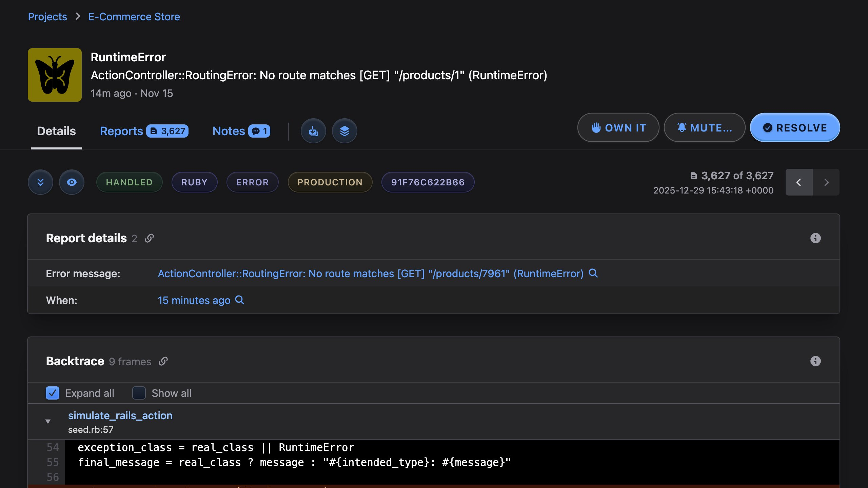868x488 pixels.
Task: Click the Resolve button
Action: (794, 128)
